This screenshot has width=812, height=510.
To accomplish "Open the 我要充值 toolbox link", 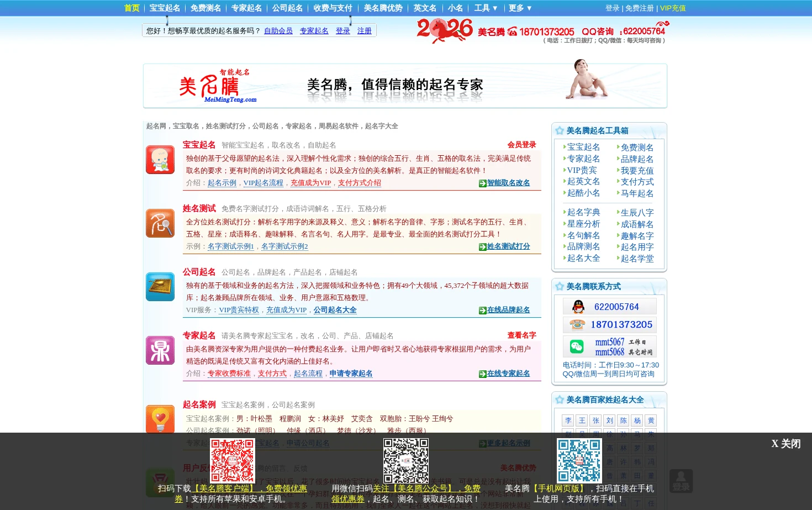I will [x=637, y=171].
